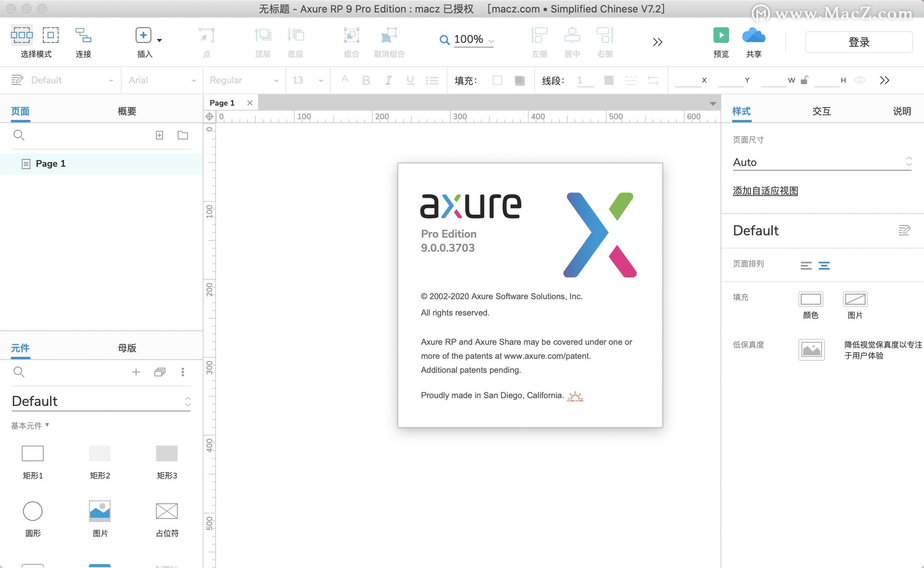924x568 pixels.
Task: Expand more style toolbar items chevron
Action: click(885, 80)
